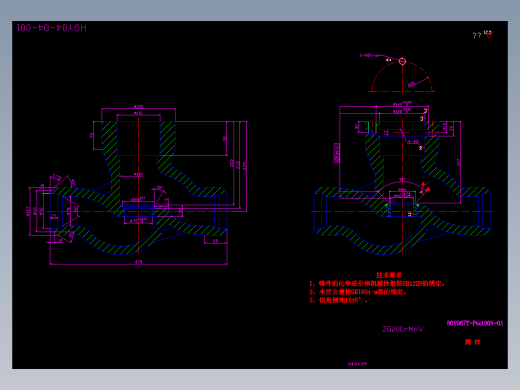Click the ZG20CrMoV material text

[x=403, y=329]
